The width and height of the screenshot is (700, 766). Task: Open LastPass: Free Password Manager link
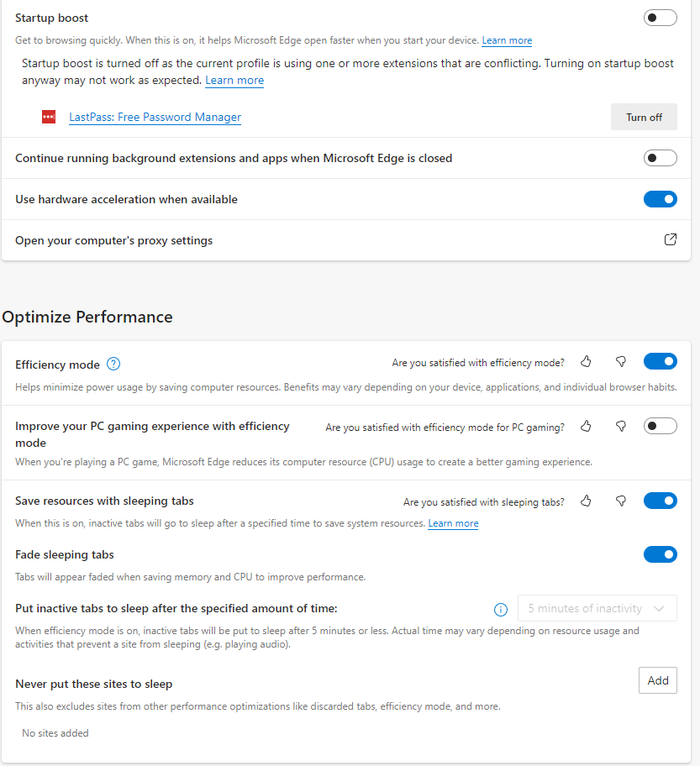coord(155,118)
